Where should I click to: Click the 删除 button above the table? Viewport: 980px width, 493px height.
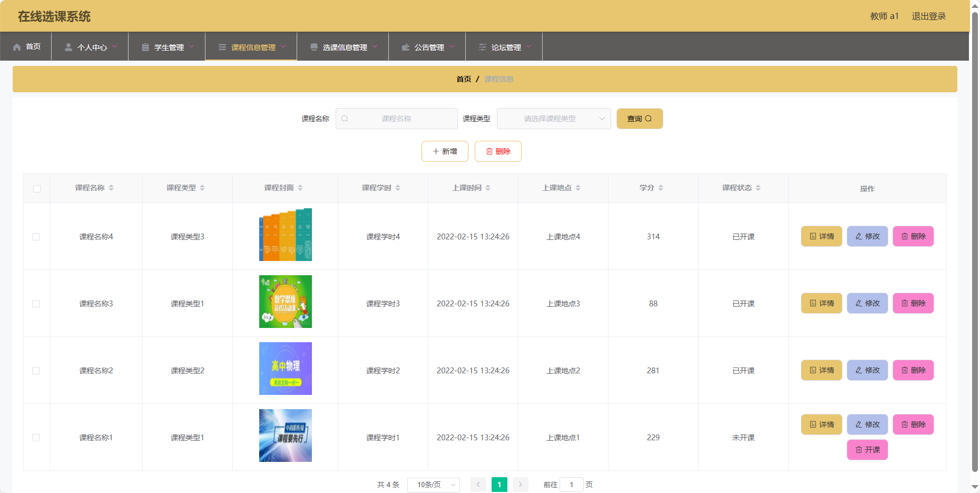(x=498, y=151)
